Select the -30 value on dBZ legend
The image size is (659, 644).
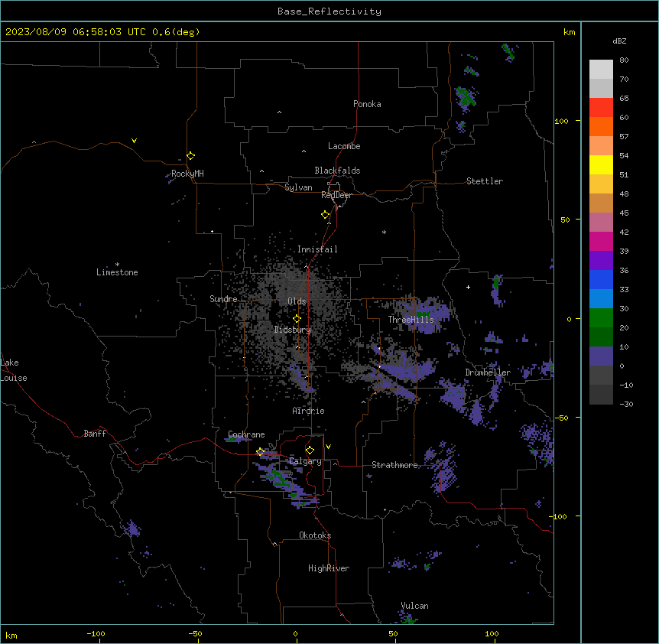point(626,404)
